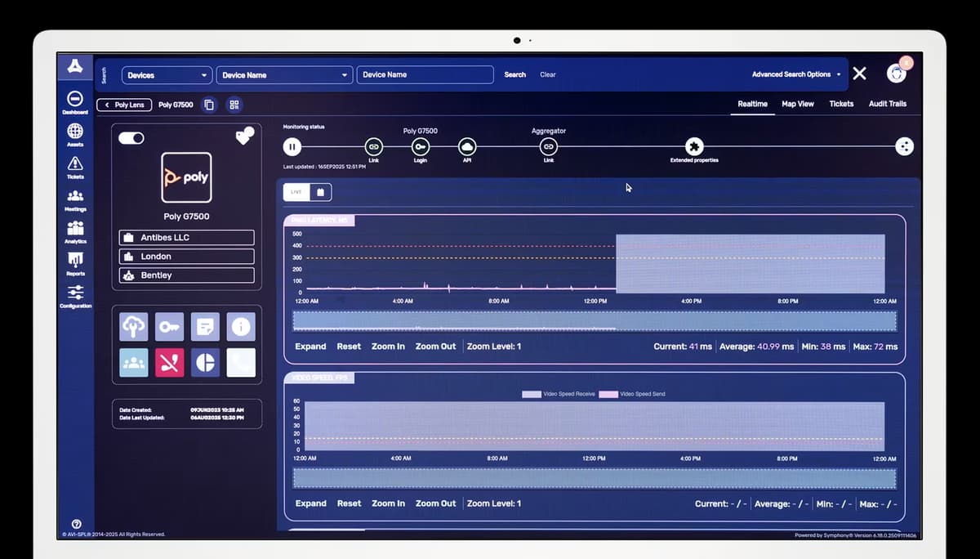Pause monitoring with the pause button
The height and width of the screenshot is (559, 980).
292,147
